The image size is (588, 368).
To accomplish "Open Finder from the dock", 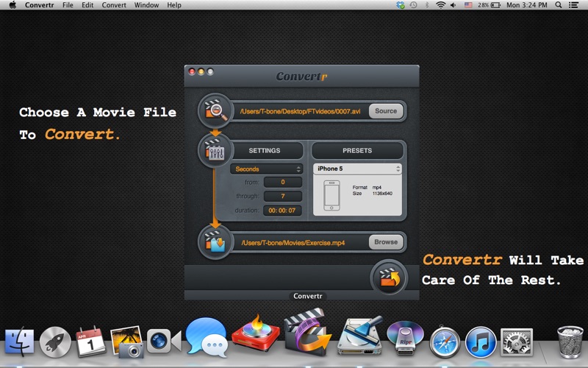I will click(20, 341).
